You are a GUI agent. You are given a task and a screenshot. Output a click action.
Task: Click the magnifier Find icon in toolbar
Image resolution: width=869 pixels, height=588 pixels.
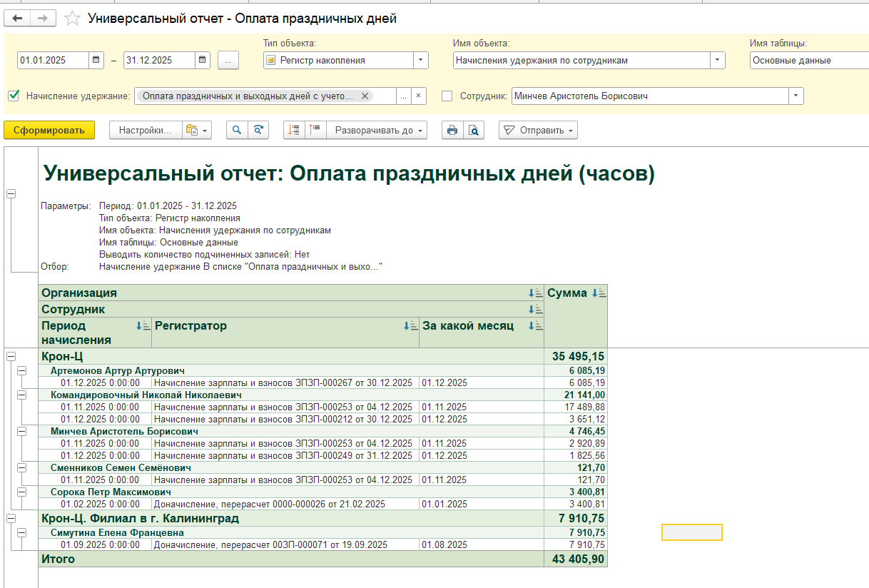(x=237, y=130)
